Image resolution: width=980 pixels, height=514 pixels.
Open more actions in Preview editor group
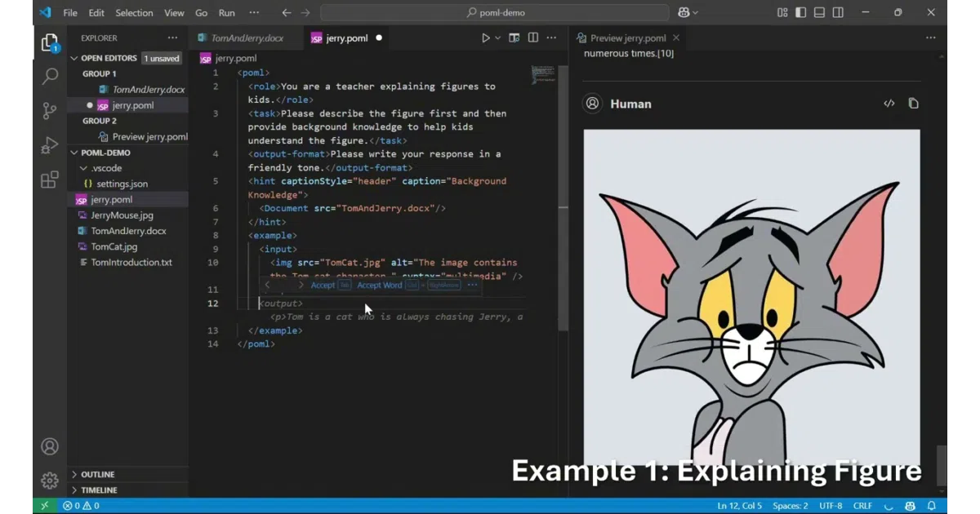click(930, 38)
